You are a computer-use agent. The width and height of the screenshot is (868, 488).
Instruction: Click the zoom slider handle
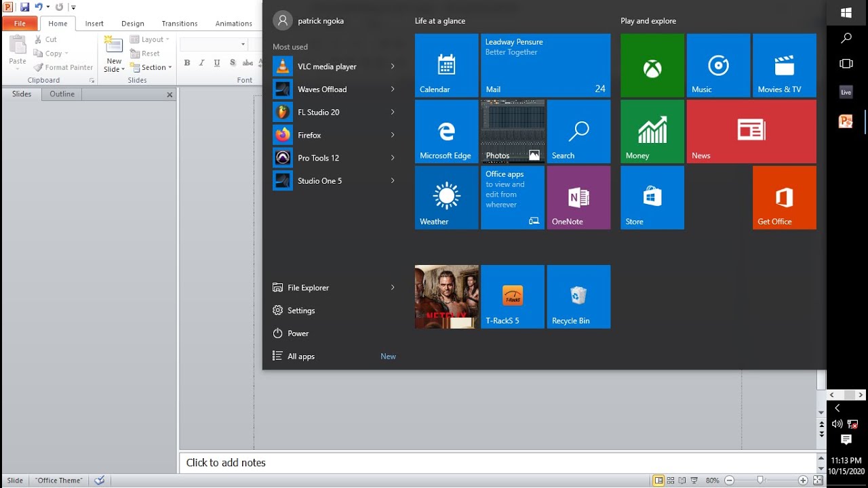(761, 480)
